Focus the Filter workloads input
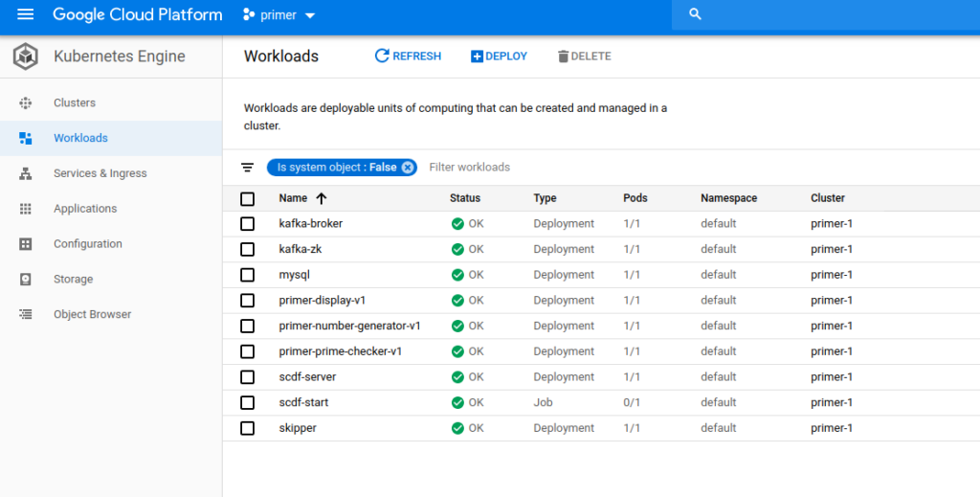Image resolution: width=980 pixels, height=497 pixels. [469, 168]
